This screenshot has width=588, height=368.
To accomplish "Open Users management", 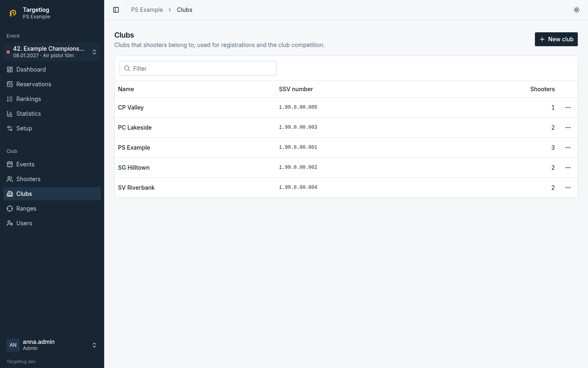I will (x=52, y=223).
